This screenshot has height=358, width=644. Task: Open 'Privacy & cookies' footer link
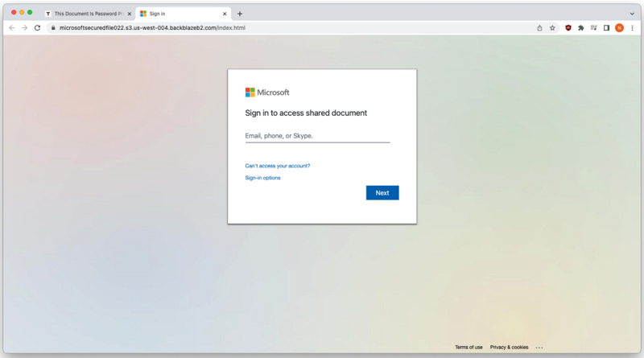coord(509,348)
